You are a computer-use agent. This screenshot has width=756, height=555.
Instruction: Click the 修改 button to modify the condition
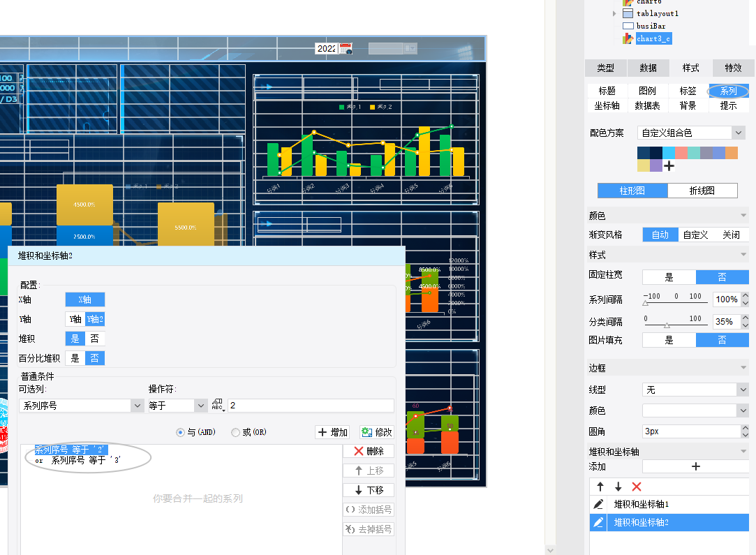click(x=376, y=432)
